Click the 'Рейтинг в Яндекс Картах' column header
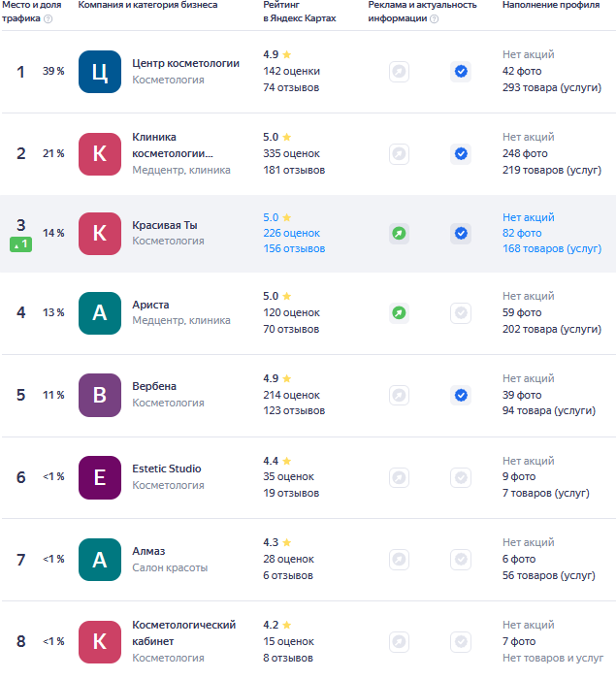This screenshot has width=616, height=679. click(300, 12)
